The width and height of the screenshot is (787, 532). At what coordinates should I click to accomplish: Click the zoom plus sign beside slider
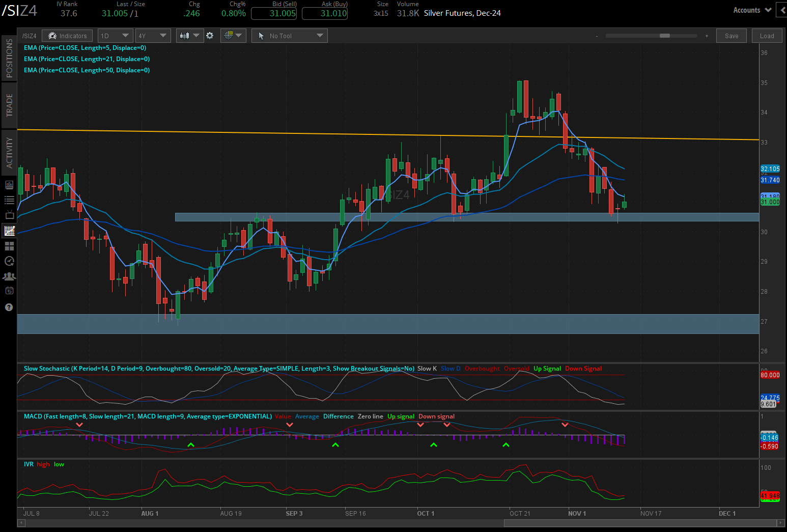(707, 36)
